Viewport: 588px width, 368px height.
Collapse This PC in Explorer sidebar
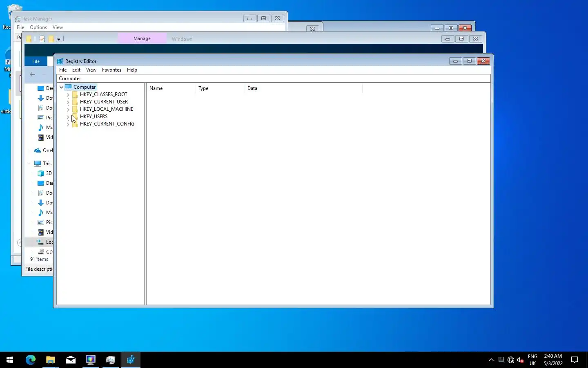point(29,164)
